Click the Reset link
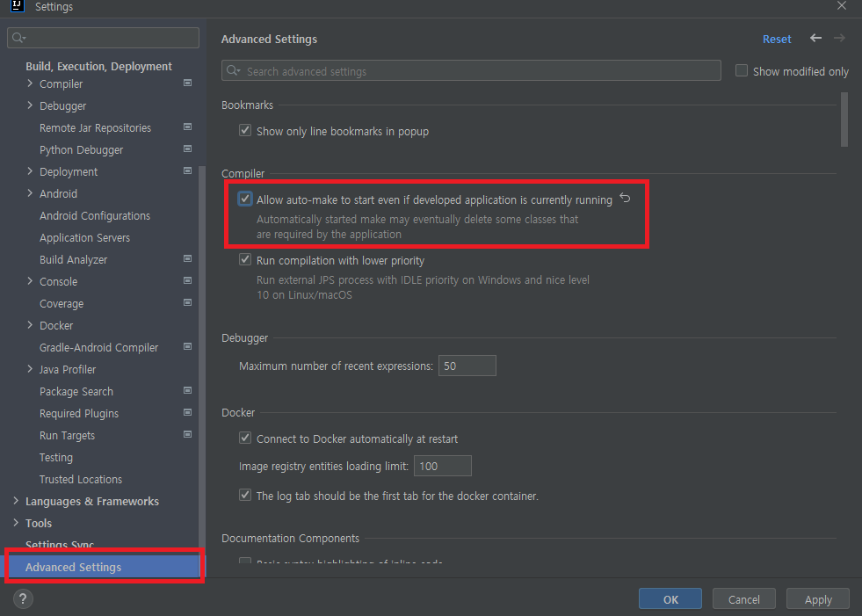The height and width of the screenshot is (616, 862). click(x=777, y=39)
